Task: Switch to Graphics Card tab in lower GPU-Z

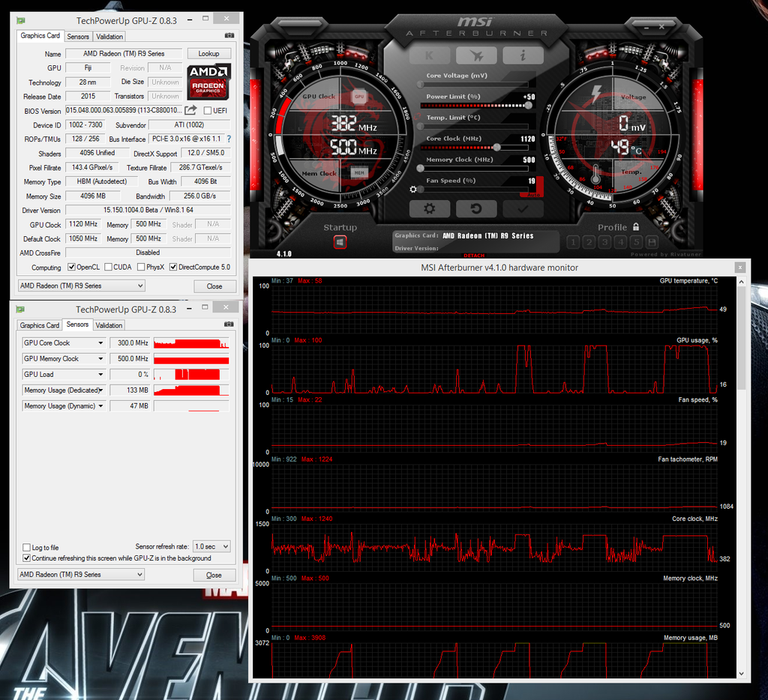Action: [39, 325]
